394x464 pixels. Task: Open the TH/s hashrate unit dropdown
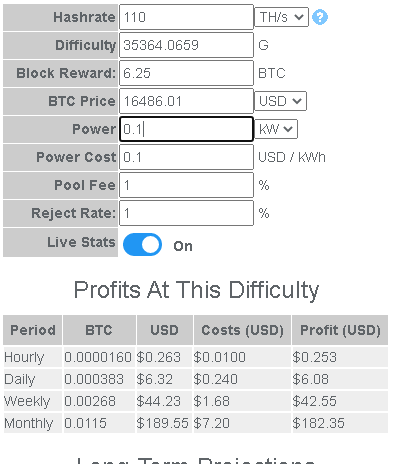tap(281, 17)
